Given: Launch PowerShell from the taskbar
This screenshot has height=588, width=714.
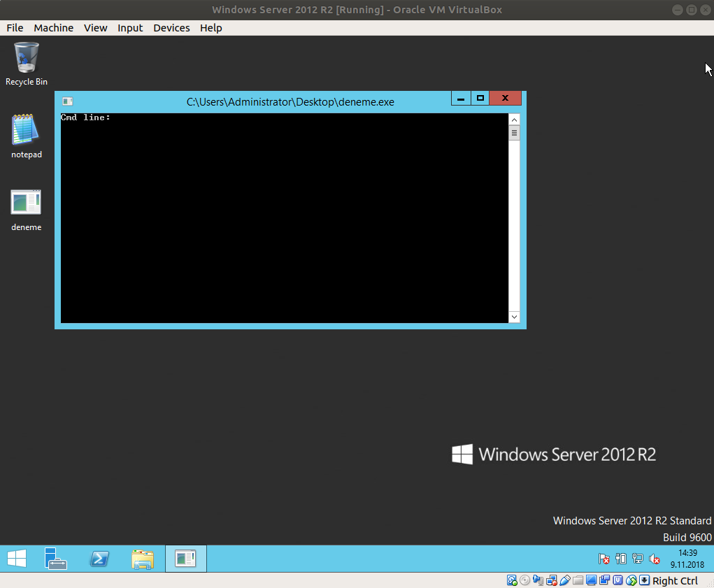Looking at the screenshot, I should pyautogui.click(x=99, y=559).
